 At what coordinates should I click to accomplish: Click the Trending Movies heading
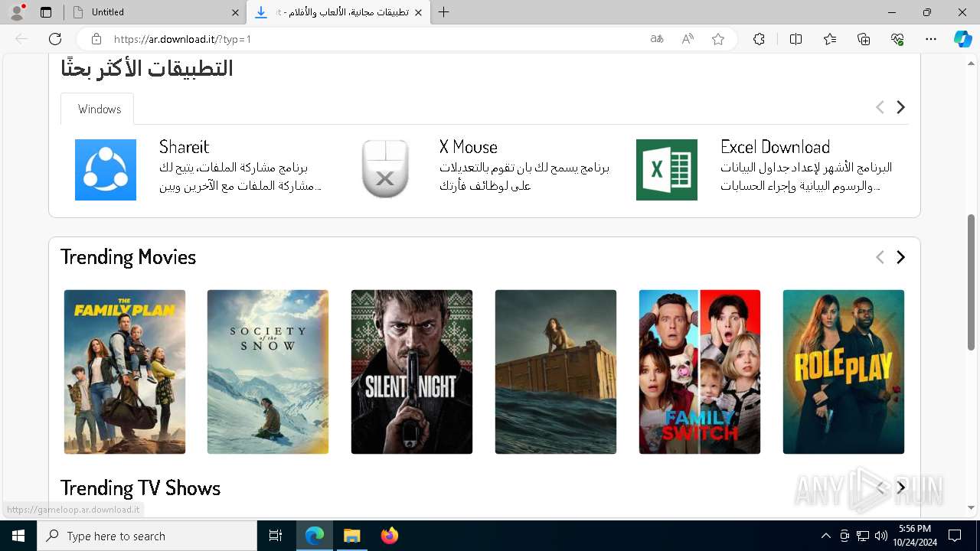[x=128, y=257]
